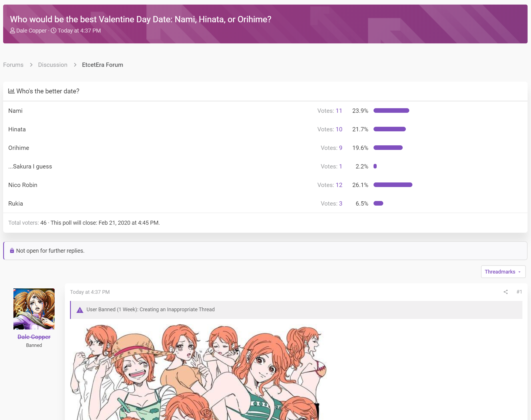
Task: View the 9 voters for Orihime
Action: tap(341, 148)
